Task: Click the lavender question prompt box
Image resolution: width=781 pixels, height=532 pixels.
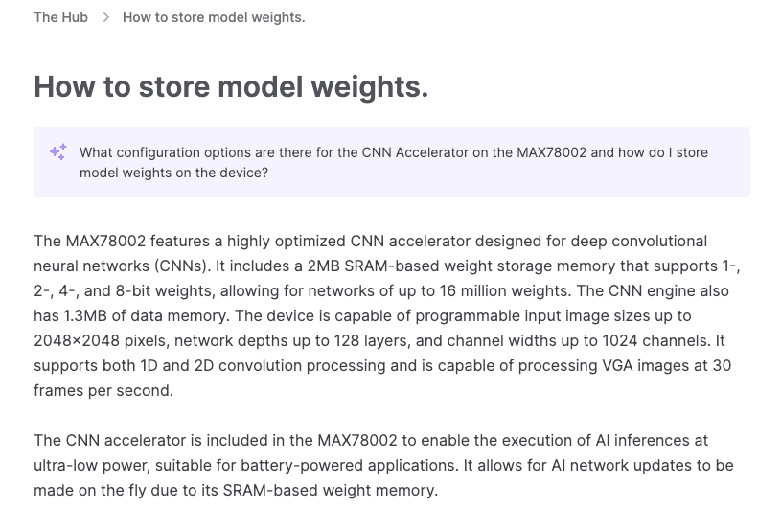Action: point(392,162)
